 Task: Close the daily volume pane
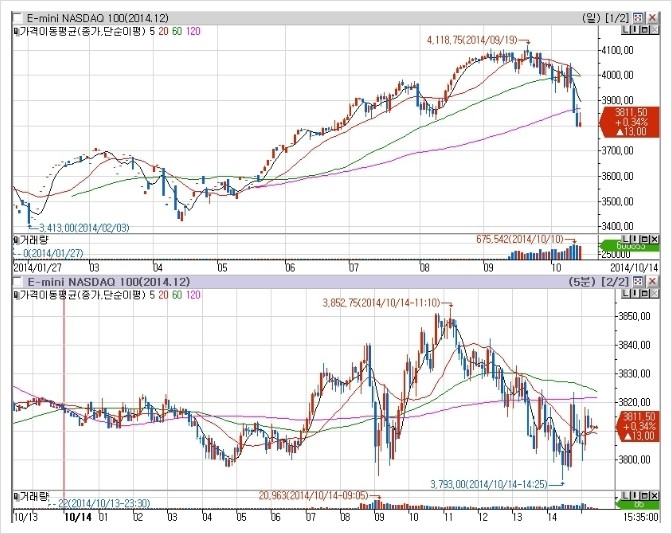click(x=654, y=238)
